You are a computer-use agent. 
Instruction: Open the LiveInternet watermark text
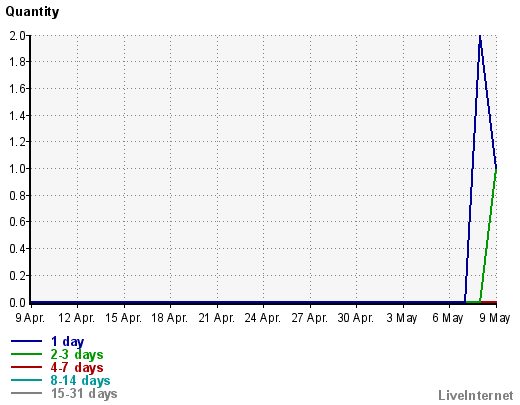point(476,395)
